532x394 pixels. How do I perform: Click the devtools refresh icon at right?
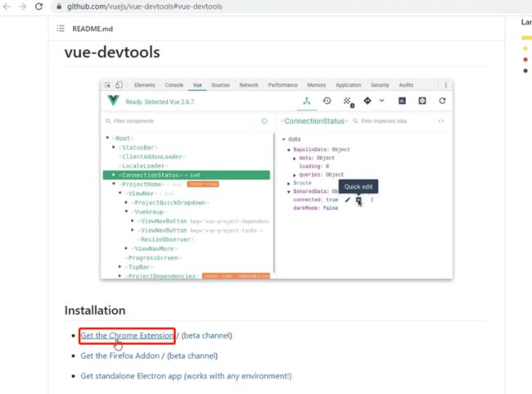(442, 101)
